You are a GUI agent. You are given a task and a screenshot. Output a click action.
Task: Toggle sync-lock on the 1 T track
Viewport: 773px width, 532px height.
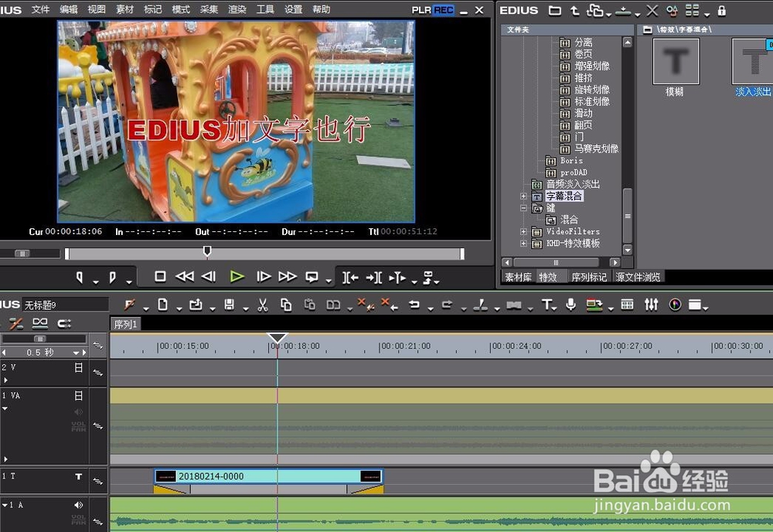pos(98,481)
